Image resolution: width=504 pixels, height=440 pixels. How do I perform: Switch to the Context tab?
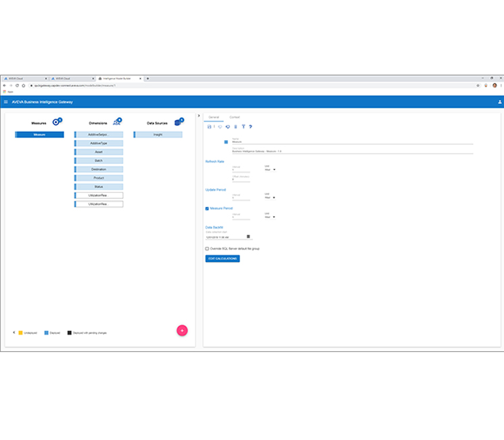point(234,117)
